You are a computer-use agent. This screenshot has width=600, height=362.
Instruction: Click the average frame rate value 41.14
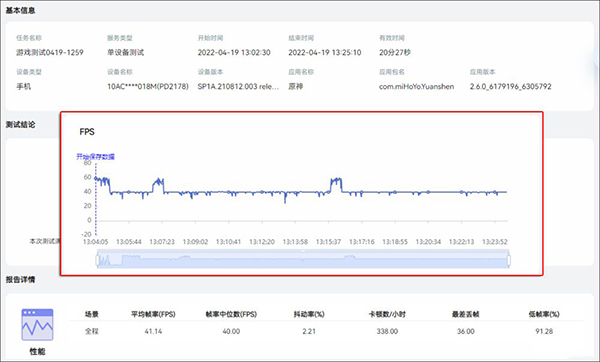click(153, 331)
